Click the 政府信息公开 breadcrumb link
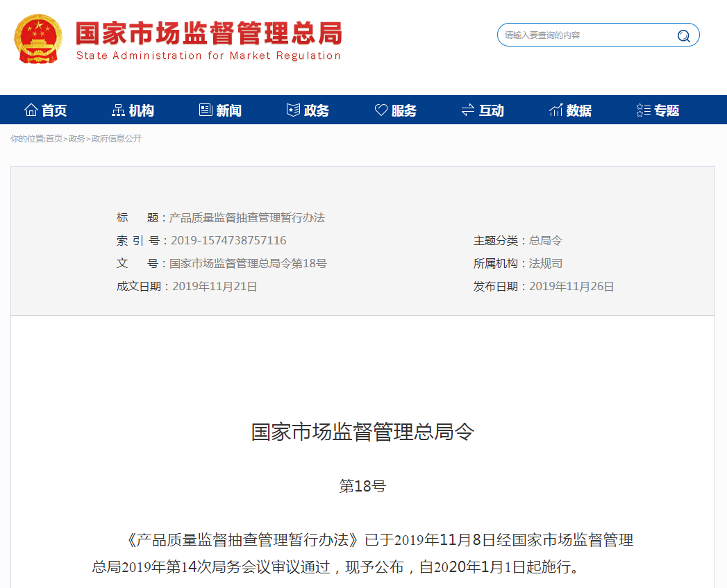 (117, 139)
